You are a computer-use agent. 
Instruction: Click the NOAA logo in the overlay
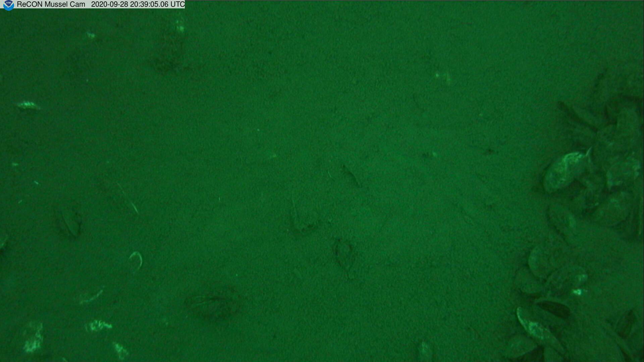(8, 5)
